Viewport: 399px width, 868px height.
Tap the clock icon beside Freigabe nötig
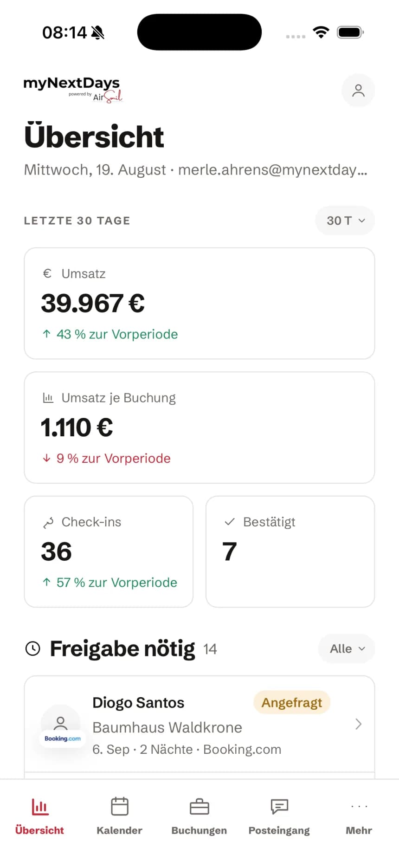[33, 648]
